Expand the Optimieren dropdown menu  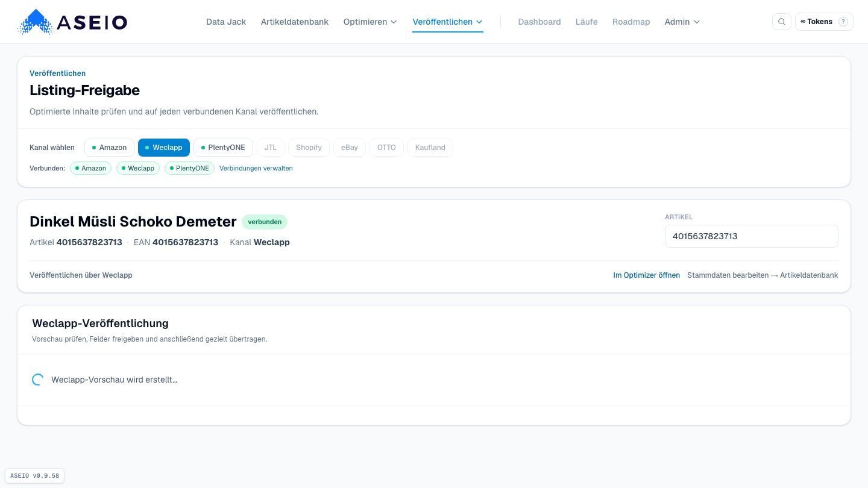(x=370, y=22)
